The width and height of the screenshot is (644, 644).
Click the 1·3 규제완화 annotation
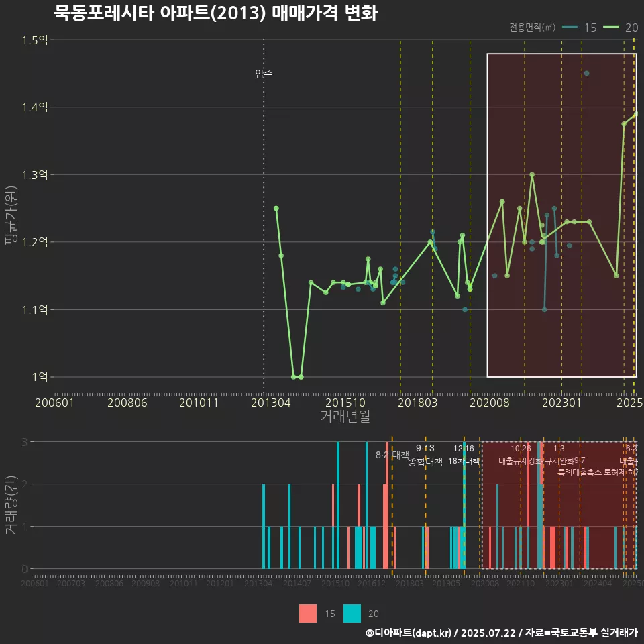coord(559,455)
